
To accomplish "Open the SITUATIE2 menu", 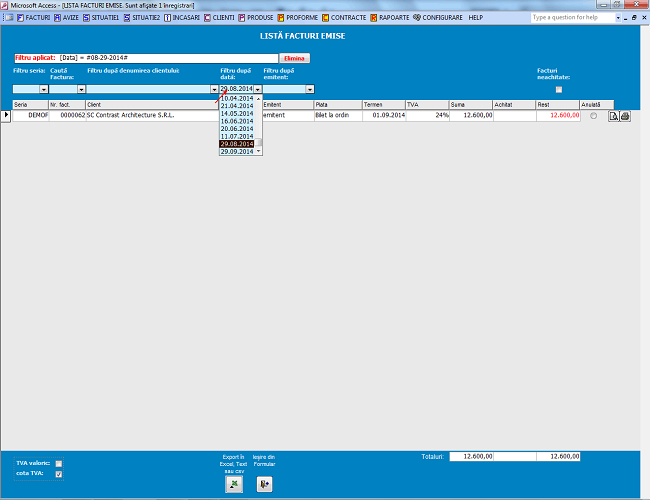I will (142, 18).
